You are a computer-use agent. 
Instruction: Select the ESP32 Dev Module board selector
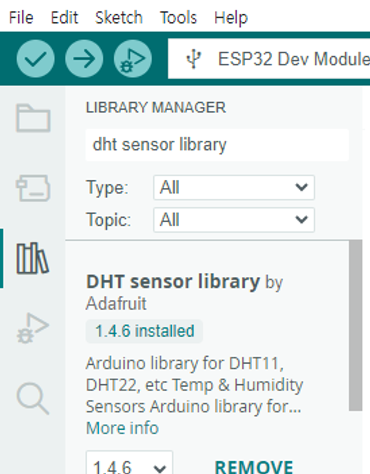[x=269, y=59]
